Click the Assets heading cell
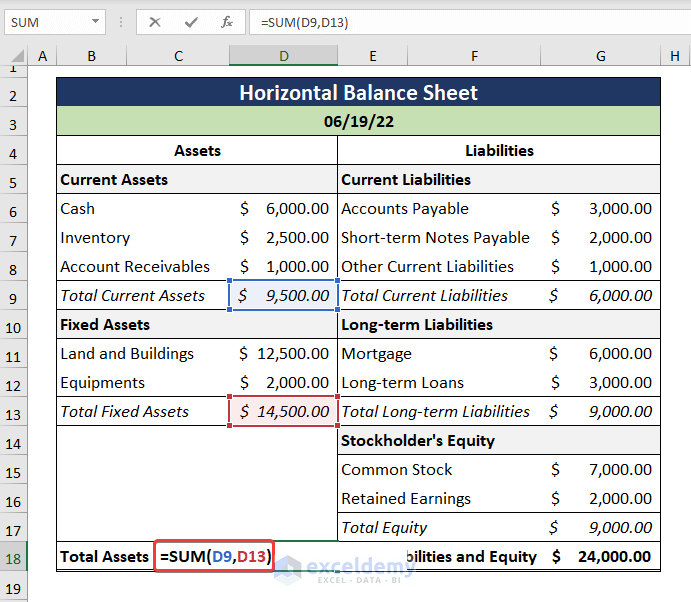The image size is (691, 602). tap(197, 151)
